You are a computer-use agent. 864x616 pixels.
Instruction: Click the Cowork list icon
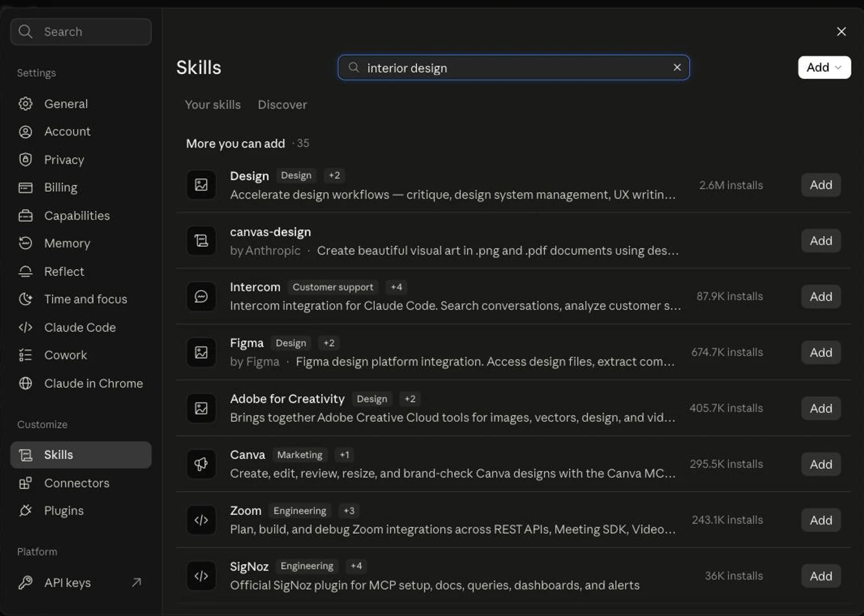[25, 355]
